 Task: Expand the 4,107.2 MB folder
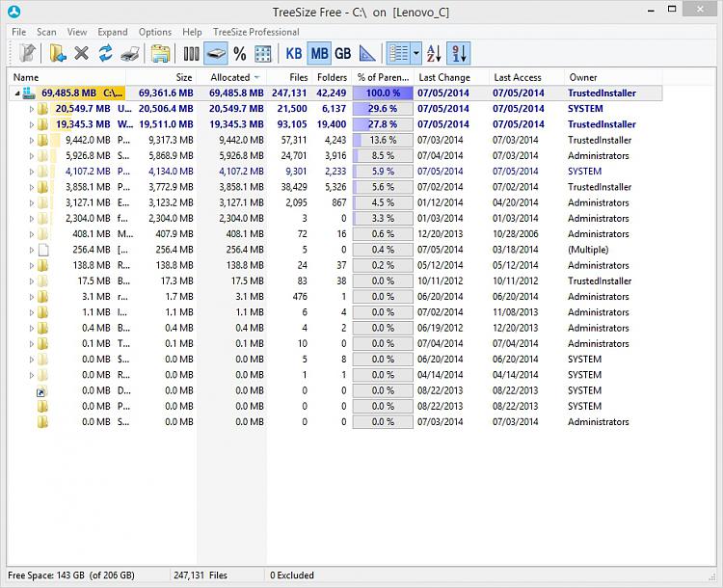32,172
